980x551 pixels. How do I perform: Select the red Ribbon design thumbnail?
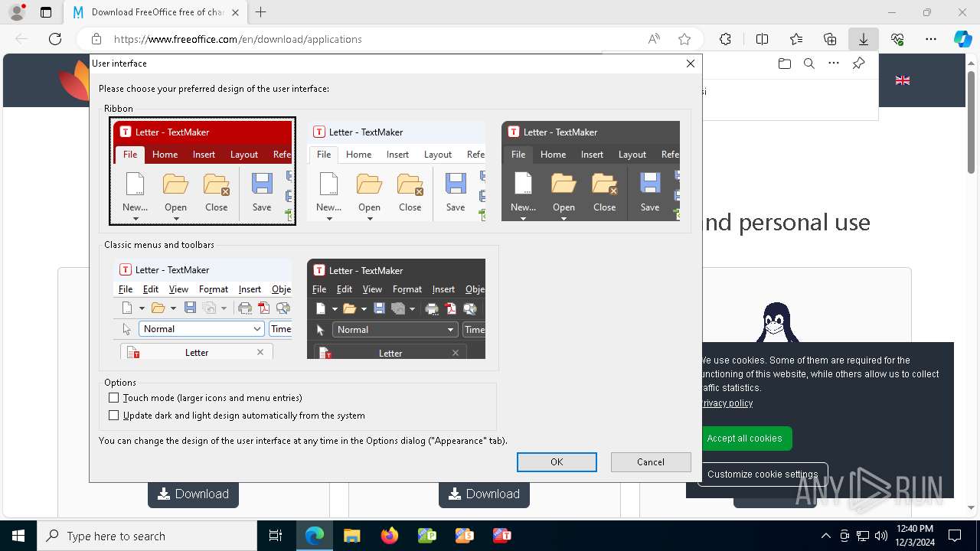point(203,171)
